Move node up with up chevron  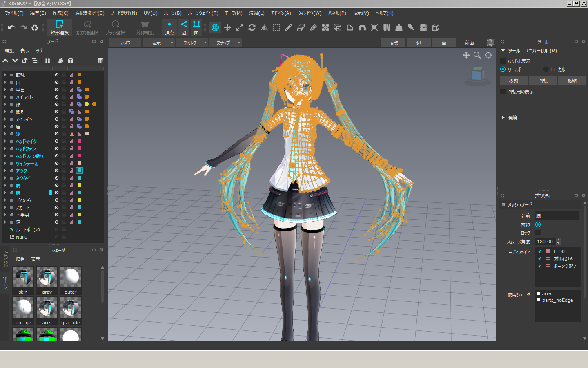[x=5, y=61]
